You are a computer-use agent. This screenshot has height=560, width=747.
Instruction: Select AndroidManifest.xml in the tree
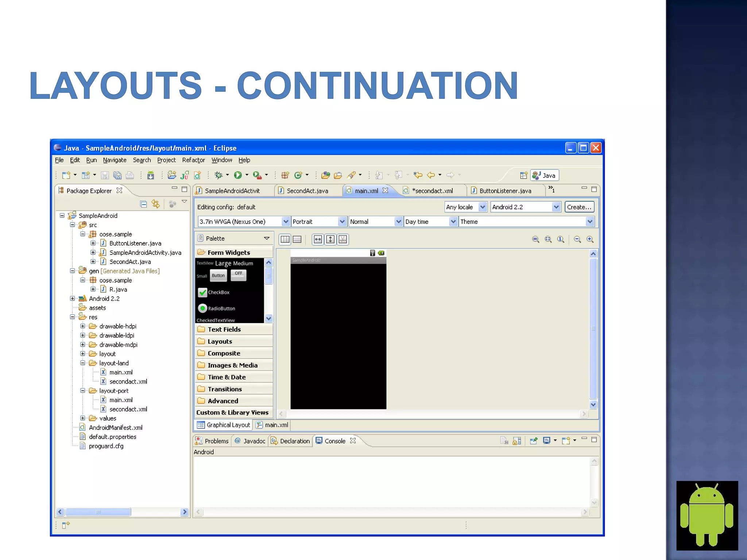click(x=115, y=428)
